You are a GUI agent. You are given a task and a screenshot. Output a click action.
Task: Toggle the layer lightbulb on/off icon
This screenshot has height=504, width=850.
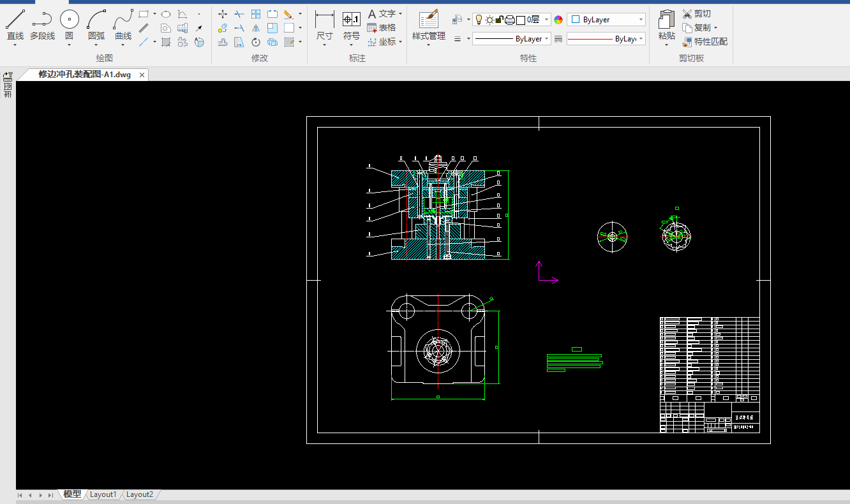click(479, 20)
